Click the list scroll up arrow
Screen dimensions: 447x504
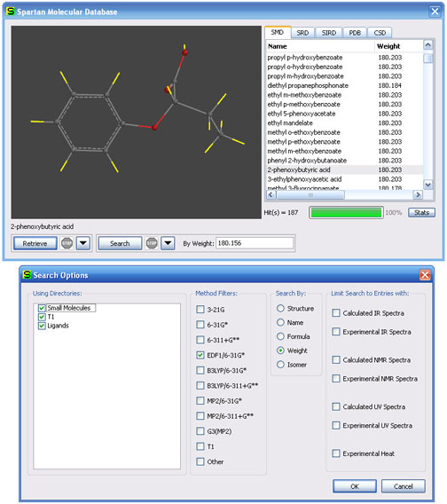pyautogui.click(x=427, y=44)
